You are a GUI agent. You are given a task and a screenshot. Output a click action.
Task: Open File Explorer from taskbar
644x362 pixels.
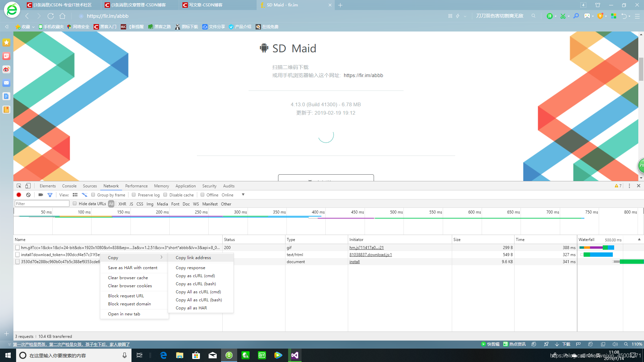(180, 355)
